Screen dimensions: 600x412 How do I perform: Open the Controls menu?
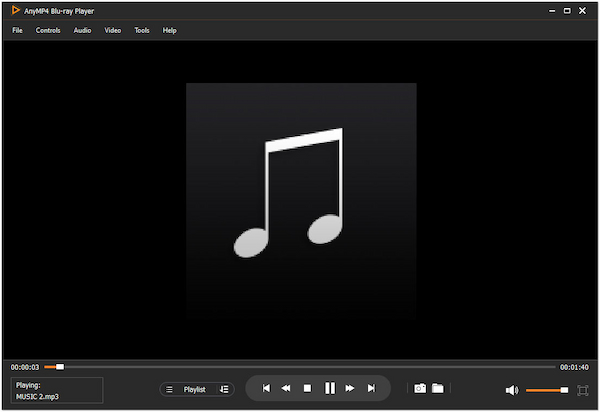[x=48, y=30]
